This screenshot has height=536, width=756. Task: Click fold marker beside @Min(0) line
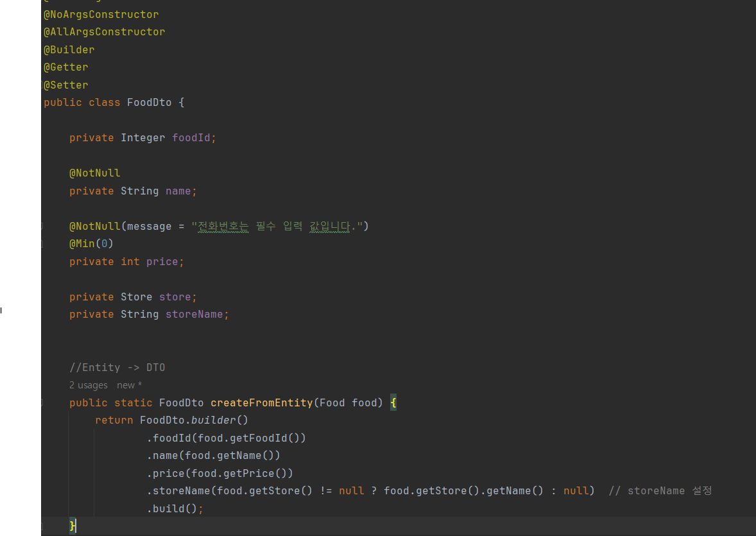(x=42, y=244)
